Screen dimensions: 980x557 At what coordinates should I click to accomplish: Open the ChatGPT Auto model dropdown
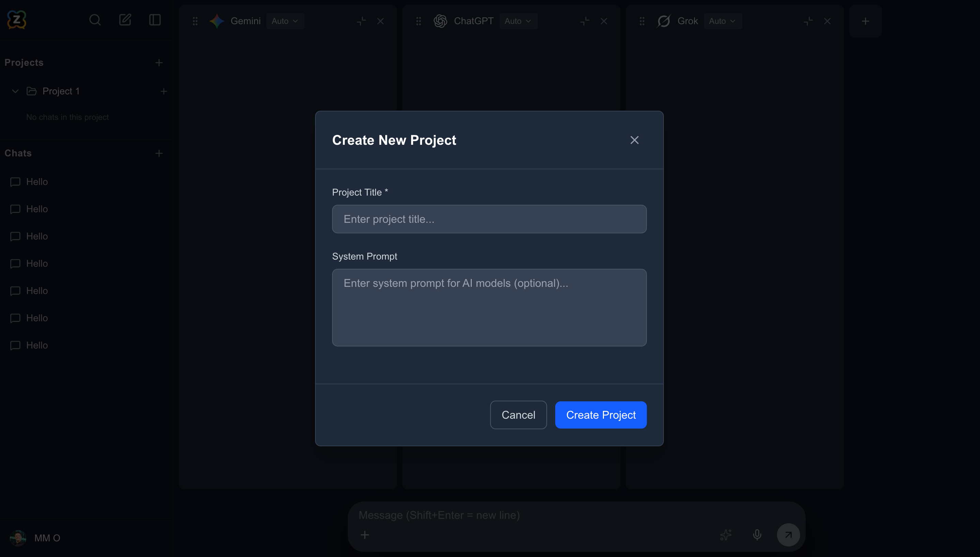click(x=518, y=21)
